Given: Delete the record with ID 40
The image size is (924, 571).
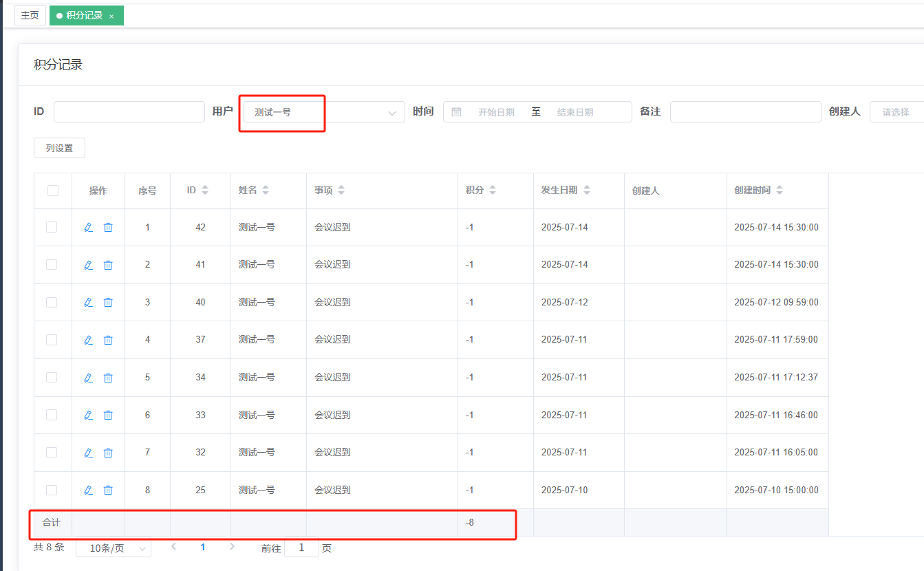Looking at the screenshot, I should tap(108, 302).
